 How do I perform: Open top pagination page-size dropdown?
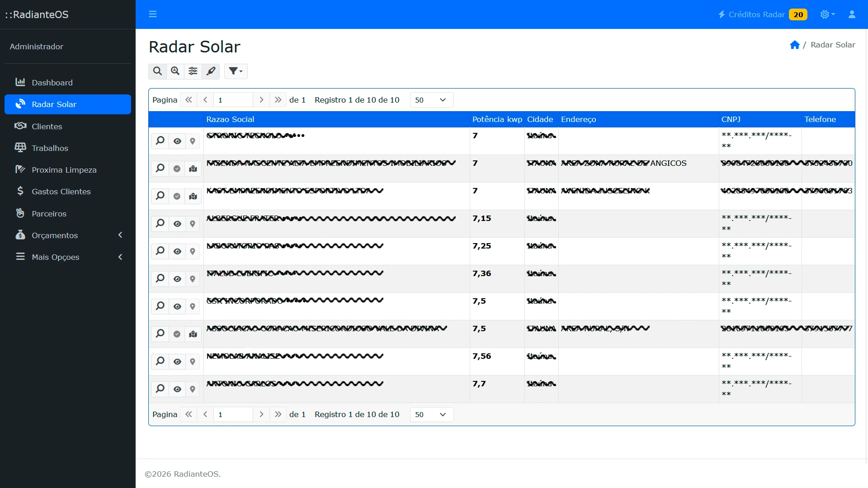431,100
